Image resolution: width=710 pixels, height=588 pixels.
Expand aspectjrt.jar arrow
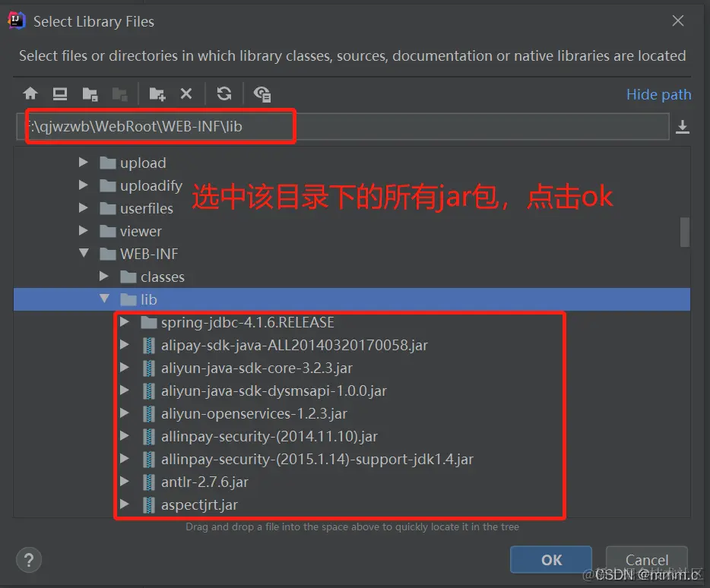tap(125, 504)
